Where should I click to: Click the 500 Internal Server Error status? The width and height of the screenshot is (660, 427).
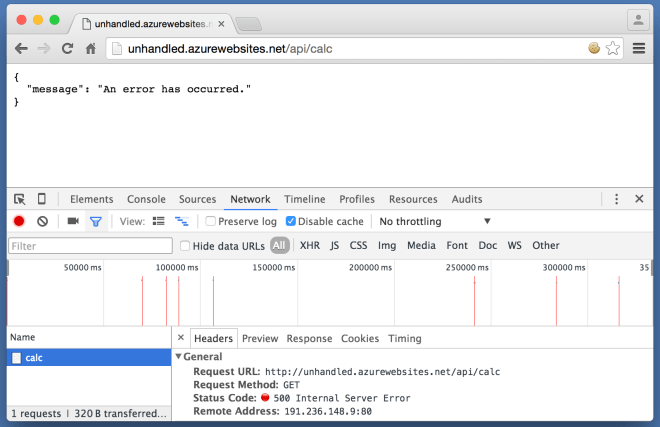342,398
